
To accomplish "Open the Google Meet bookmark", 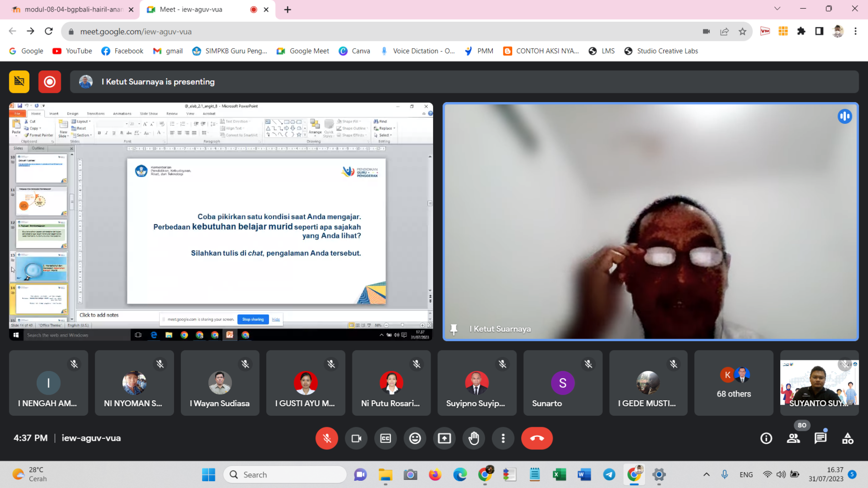I will [303, 51].
